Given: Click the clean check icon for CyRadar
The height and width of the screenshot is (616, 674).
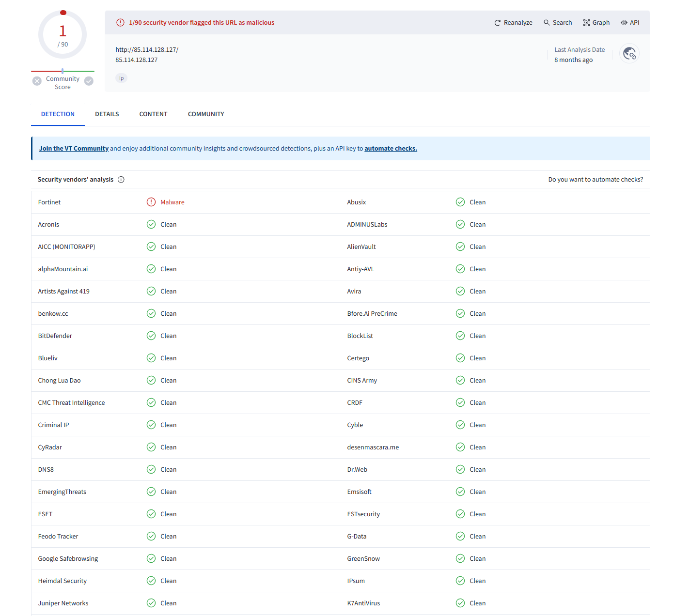Looking at the screenshot, I should 151,447.
